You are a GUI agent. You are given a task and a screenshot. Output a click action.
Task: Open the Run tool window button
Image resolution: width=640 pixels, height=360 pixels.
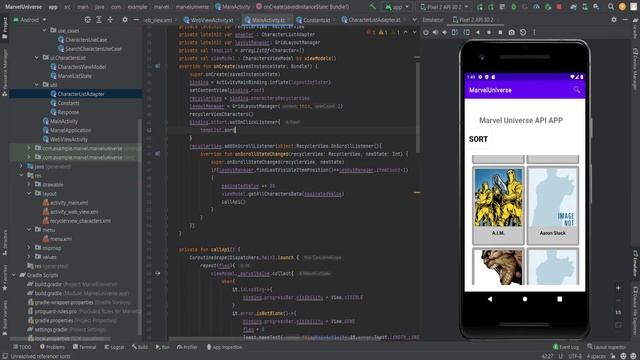click(x=162, y=347)
